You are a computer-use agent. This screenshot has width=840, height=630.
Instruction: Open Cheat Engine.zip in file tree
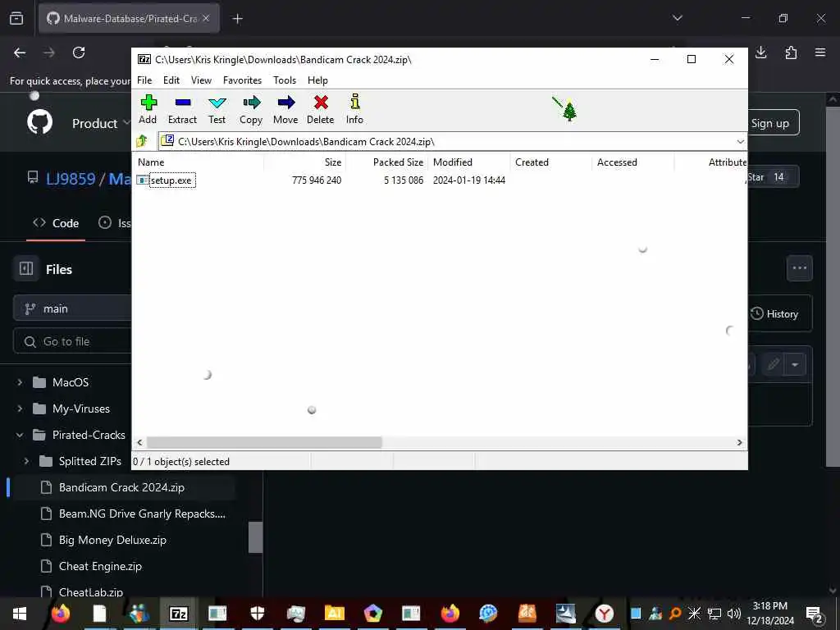100,566
